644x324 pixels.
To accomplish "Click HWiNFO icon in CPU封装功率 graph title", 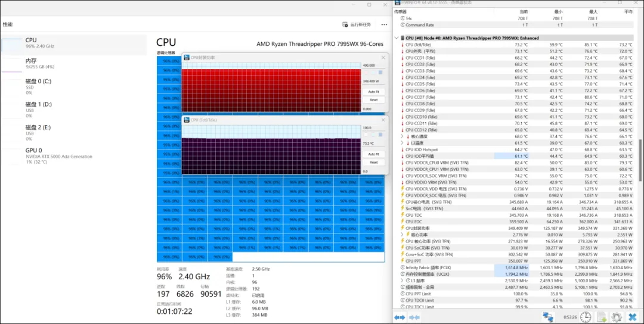I will 187,57.
